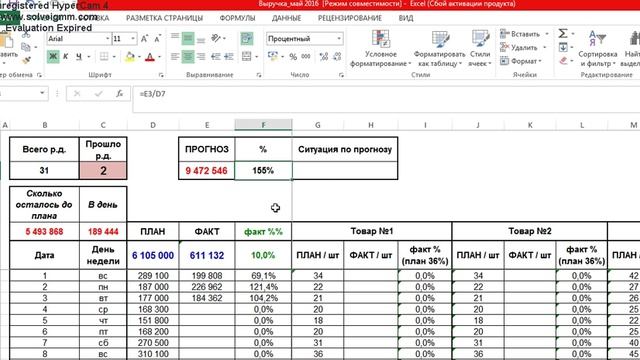The width and height of the screenshot is (640, 360).
Task: Click Стили ячеек button
Action: coord(480,49)
